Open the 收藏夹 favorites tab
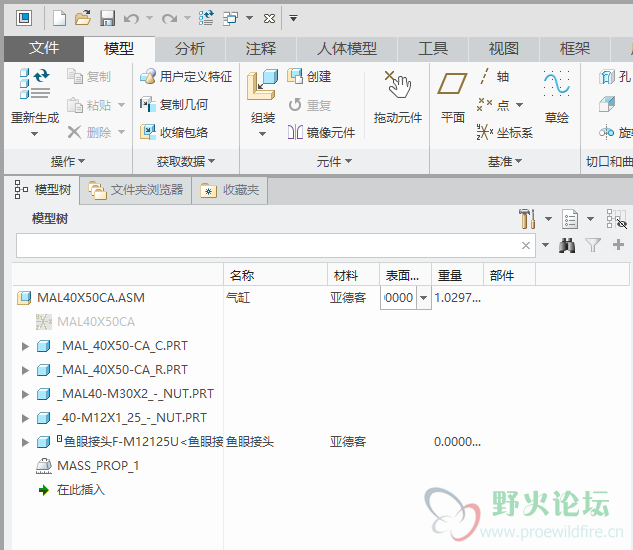 (230, 190)
